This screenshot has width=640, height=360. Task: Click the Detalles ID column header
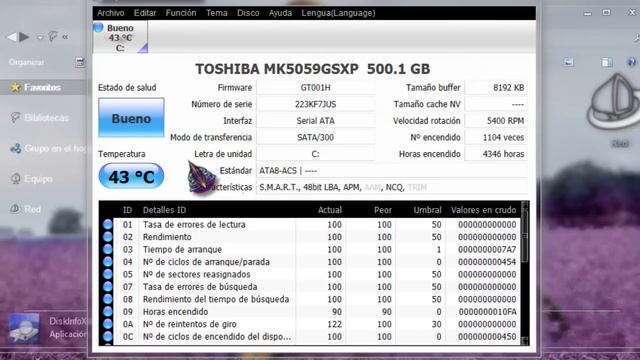point(164,210)
